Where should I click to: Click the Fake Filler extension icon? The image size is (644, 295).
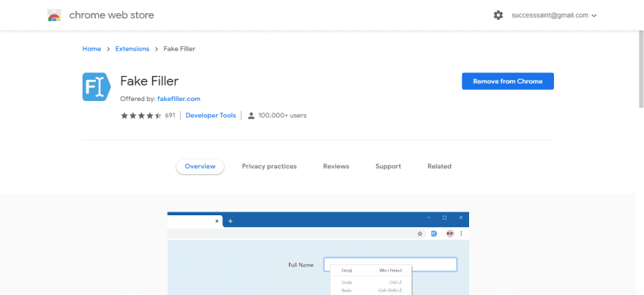pos(97,86)
